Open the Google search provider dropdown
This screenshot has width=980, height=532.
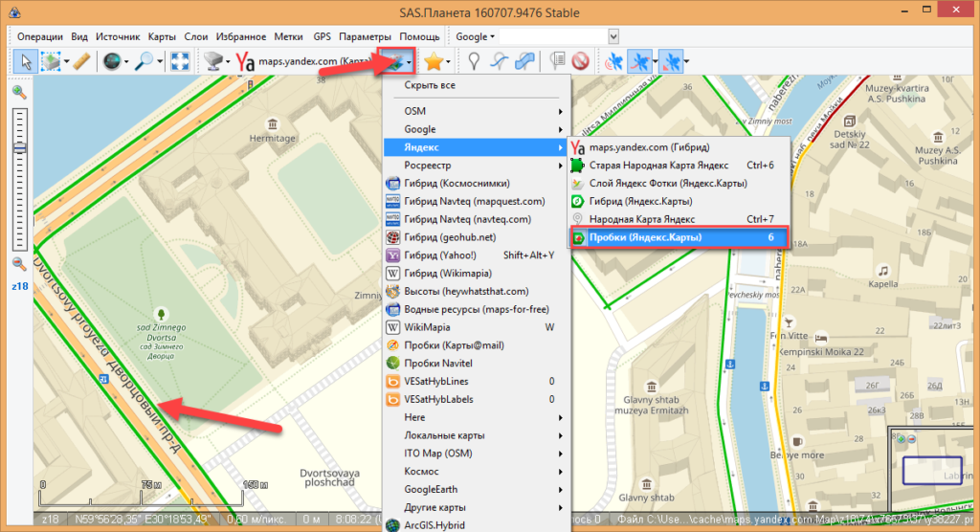click(475, 36)
